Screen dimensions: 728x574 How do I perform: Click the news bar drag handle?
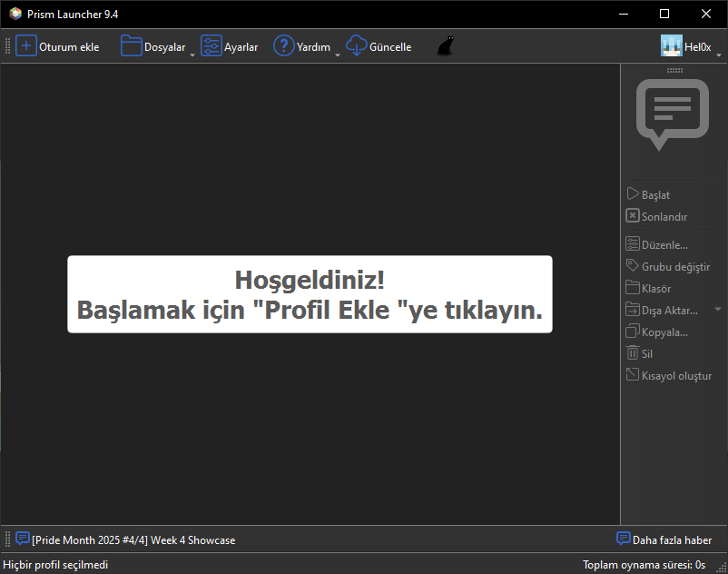point(7,539)
